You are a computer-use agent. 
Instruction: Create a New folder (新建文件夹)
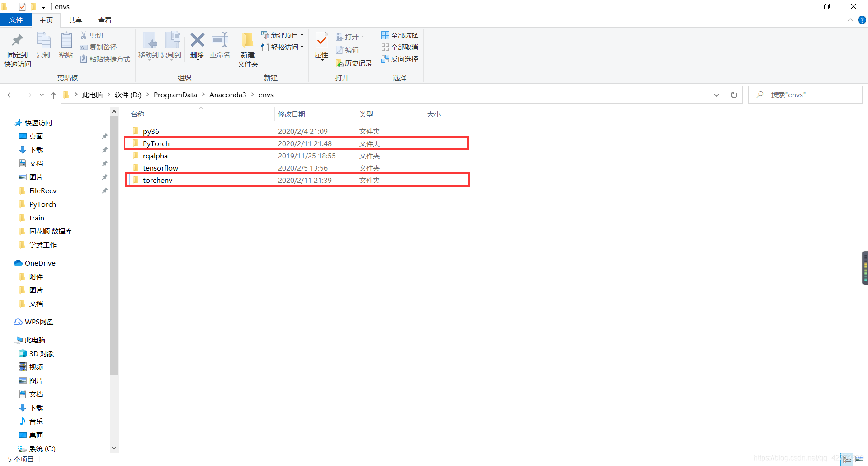point(248,50)
